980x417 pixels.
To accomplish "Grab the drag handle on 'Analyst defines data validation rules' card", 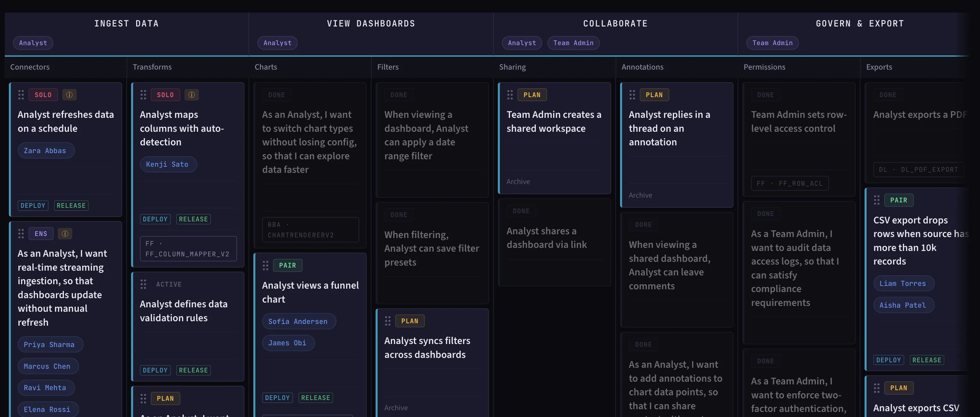I will [143, 284].
